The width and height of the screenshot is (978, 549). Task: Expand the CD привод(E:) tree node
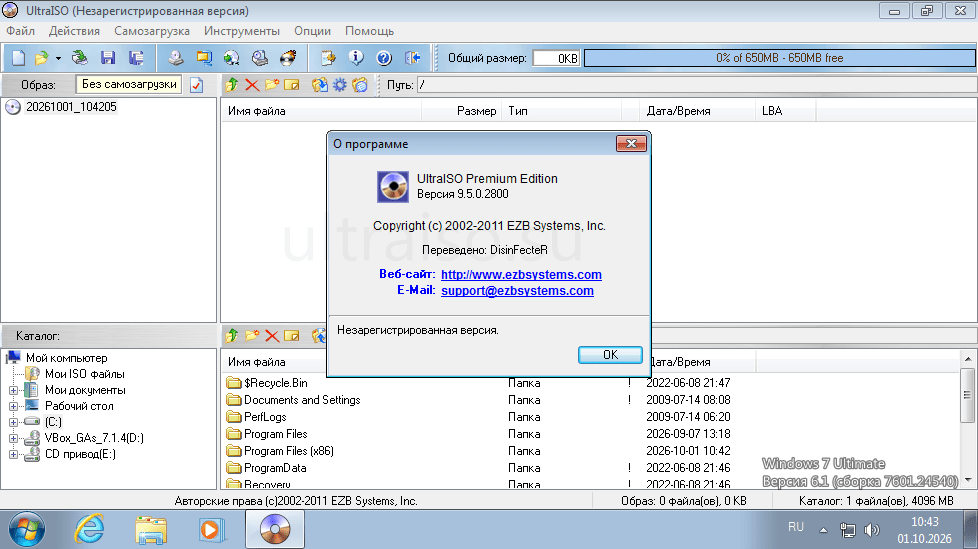(13, 454)
